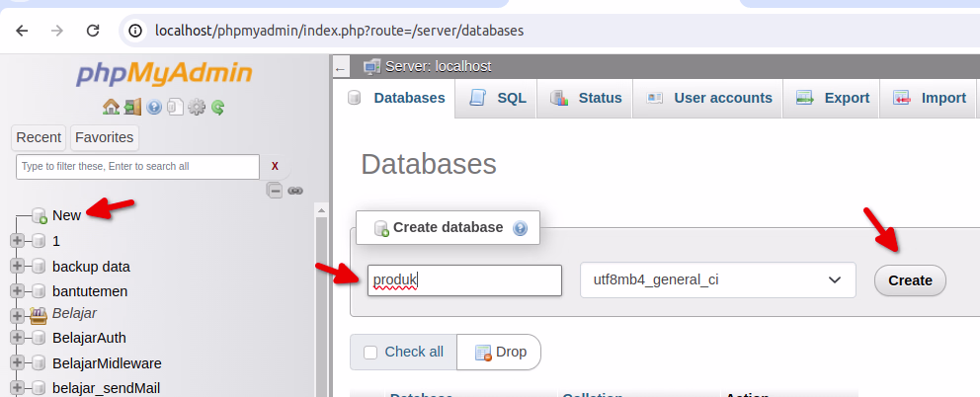Image resolution: width=980 pixels, height=397 pixels.
Task: Focus the database name field containing produk
Action: tap(465, 280)
